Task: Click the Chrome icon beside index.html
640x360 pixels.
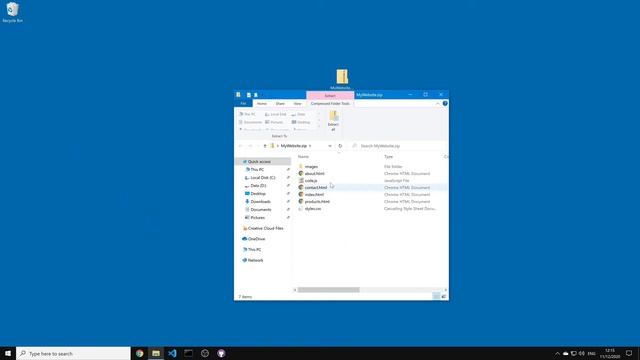Action: coord(301,194)
